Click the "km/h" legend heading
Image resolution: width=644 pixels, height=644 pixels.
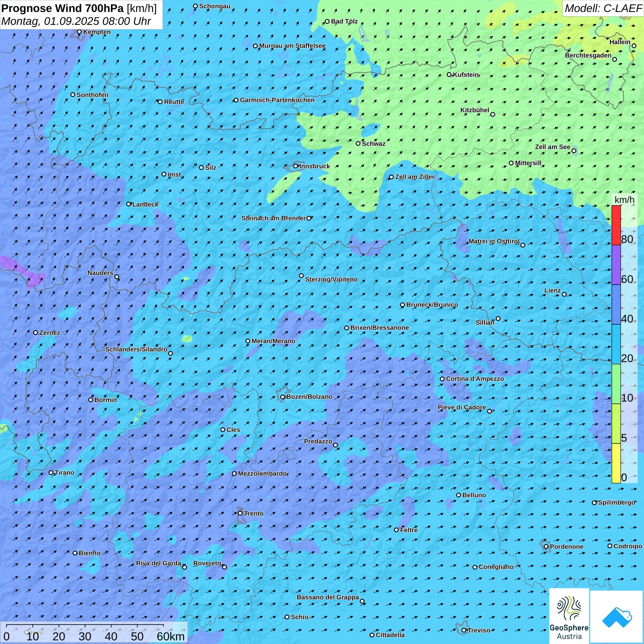point(624,200)
